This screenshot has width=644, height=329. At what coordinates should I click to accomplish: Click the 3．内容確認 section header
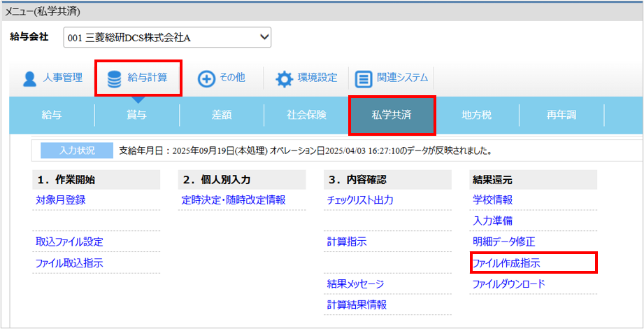[387, 179]
